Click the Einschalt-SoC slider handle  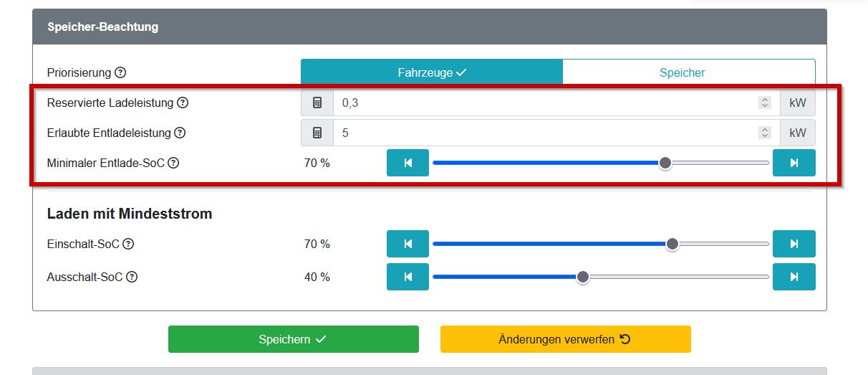click(672, 244)
